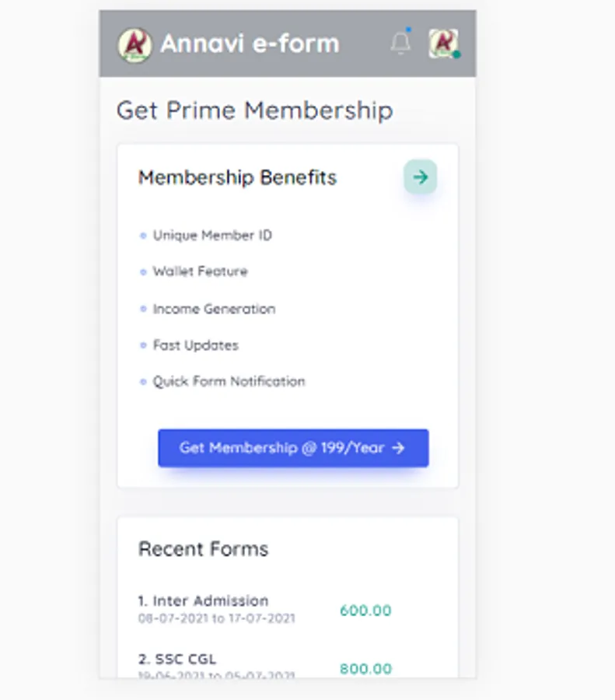This screenshot has height=700, width=615.
Task: Click the Fast Updates benefit item
Action: [x=195, y=345]
